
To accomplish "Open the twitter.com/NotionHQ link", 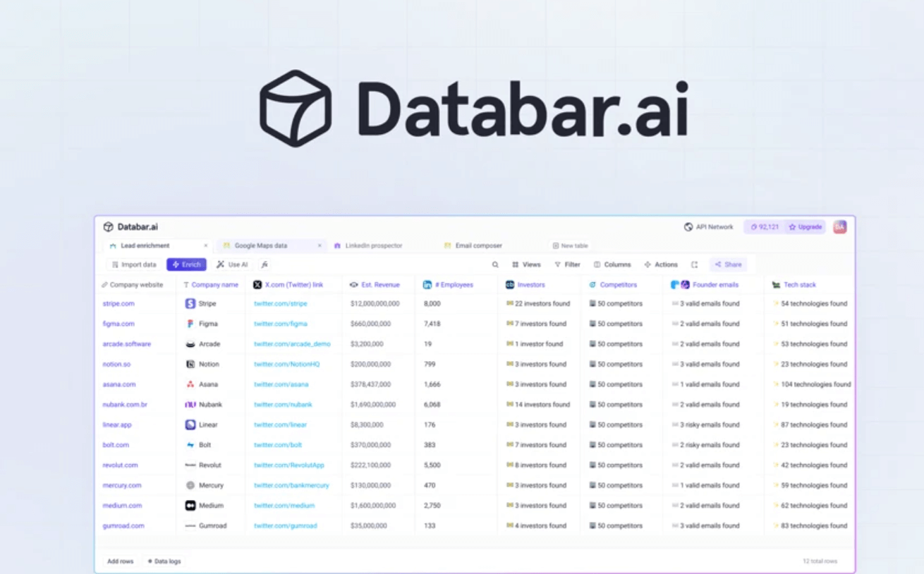I will [x=286, y=365].
